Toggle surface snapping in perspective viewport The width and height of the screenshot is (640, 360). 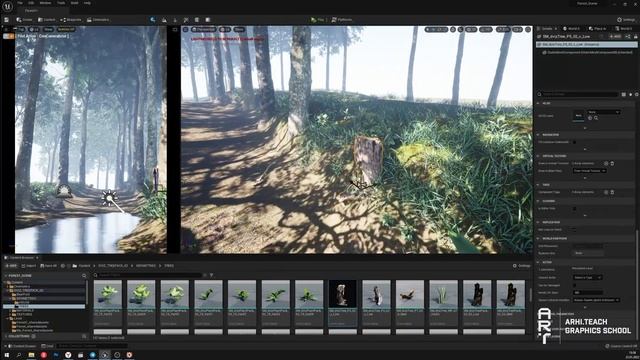460,29
